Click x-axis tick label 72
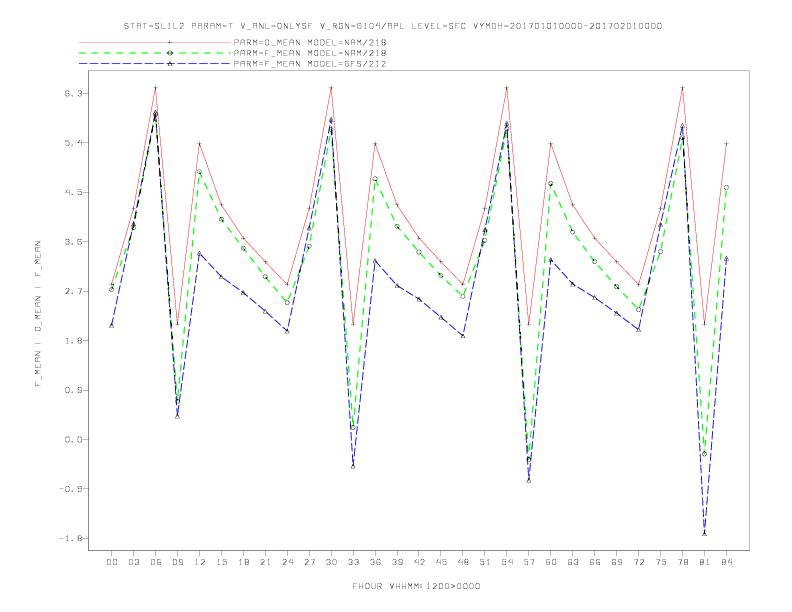 coord(638,562)
